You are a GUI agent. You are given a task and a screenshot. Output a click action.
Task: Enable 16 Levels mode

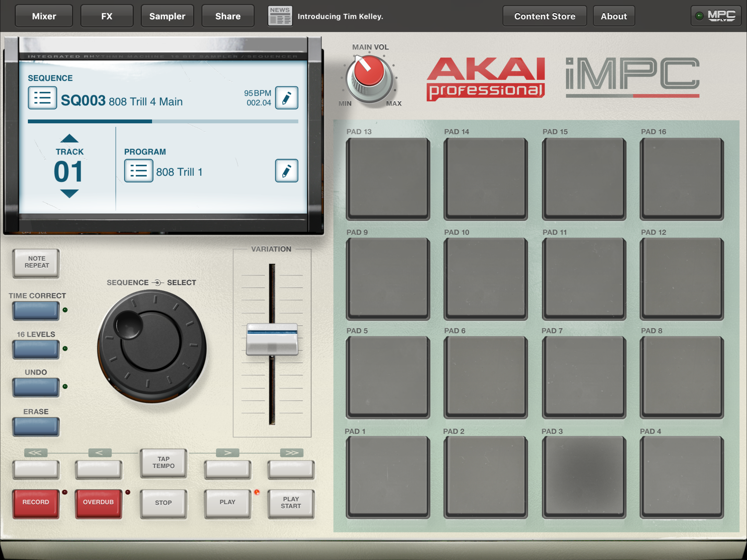[x=36, y=349]
